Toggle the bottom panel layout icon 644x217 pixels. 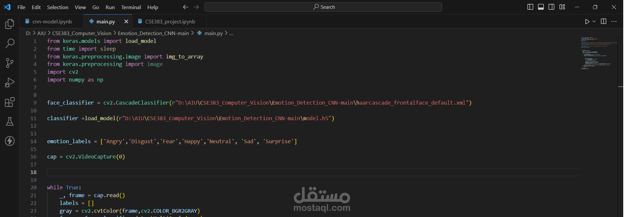[541, 7]
